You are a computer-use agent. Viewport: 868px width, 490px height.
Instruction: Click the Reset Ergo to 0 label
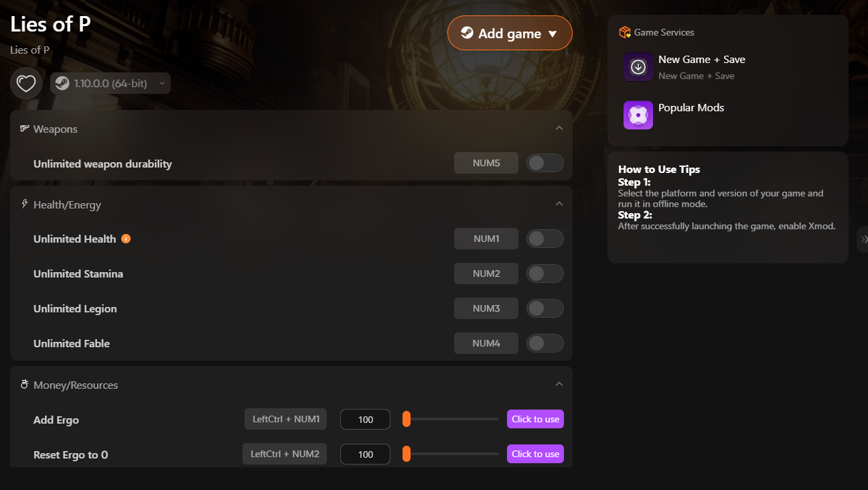(71, 455)
